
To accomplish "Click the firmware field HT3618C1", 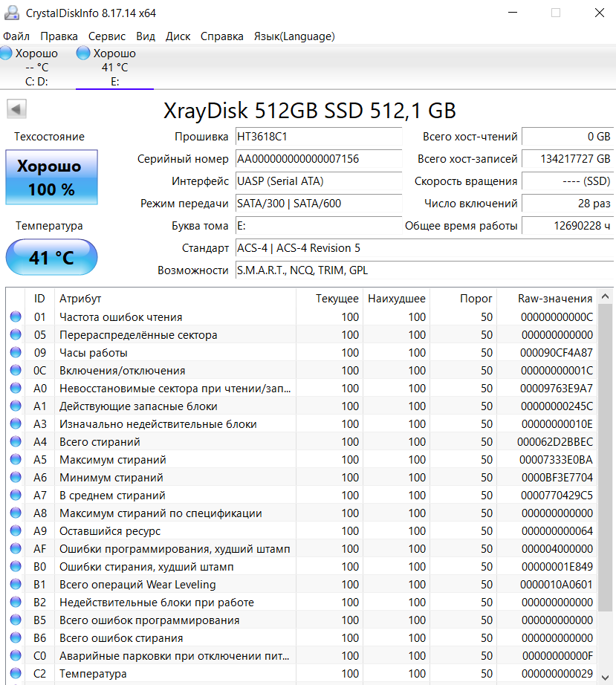I will 319,137.
